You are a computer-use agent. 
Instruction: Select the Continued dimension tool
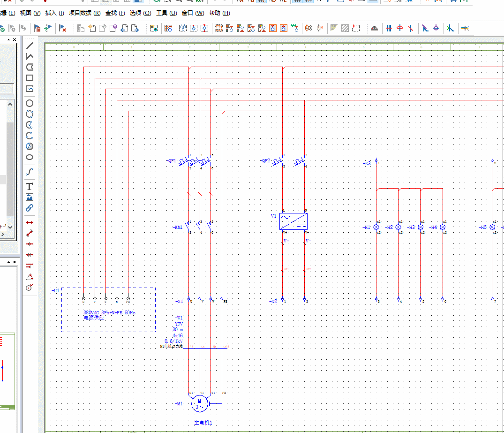(x=30, y=244)
